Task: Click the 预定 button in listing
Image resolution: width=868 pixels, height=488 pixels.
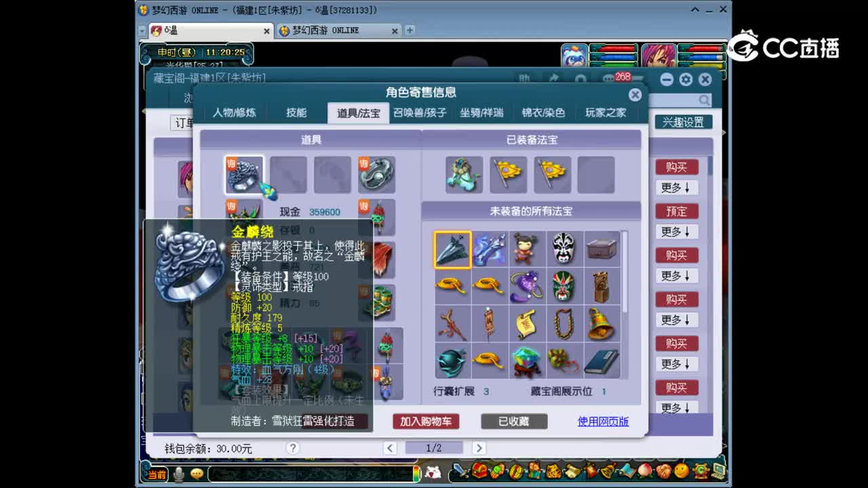Action: [x=676, y=211]
